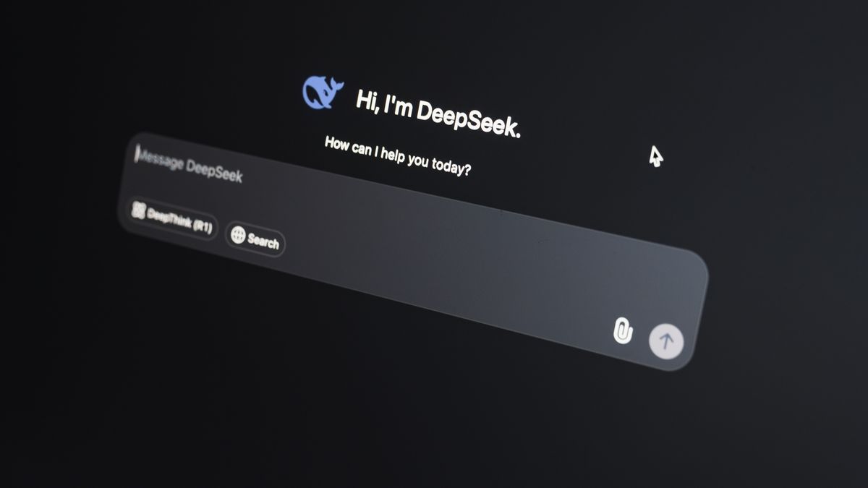Viewport: 868px width, 488px height.
Task: Click the blue DeepSeek whale logo
Action: point(323,91)
